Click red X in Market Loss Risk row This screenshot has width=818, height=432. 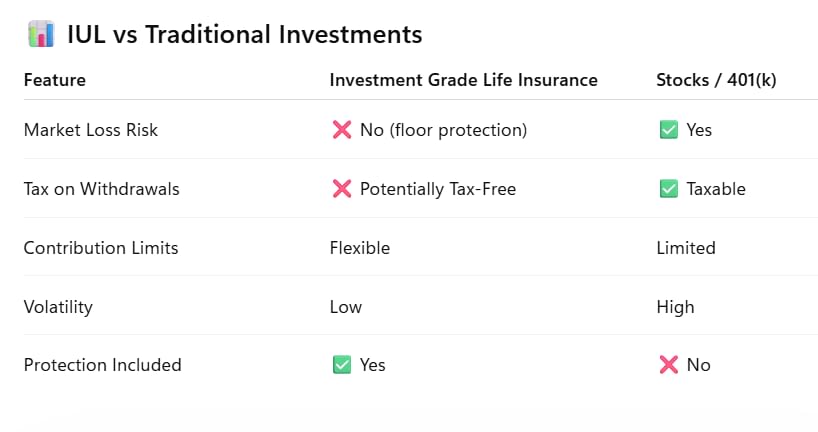pyautogui.click(x=342, y=129)
